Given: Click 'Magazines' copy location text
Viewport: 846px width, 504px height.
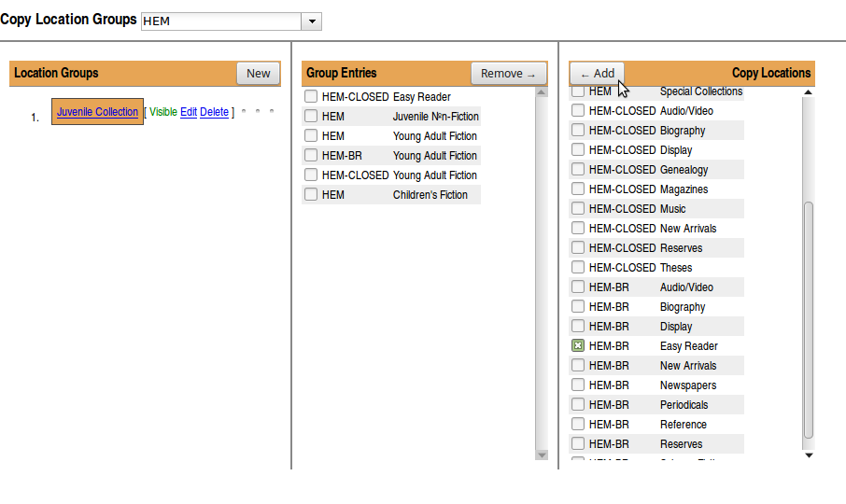Looking at the screenshot, I should [684, 189].
